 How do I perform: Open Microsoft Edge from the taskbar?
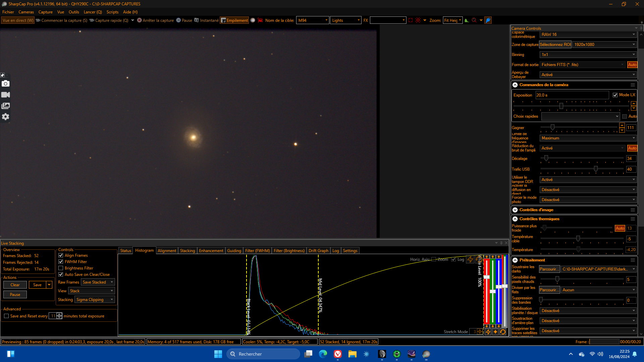(323, 354)
